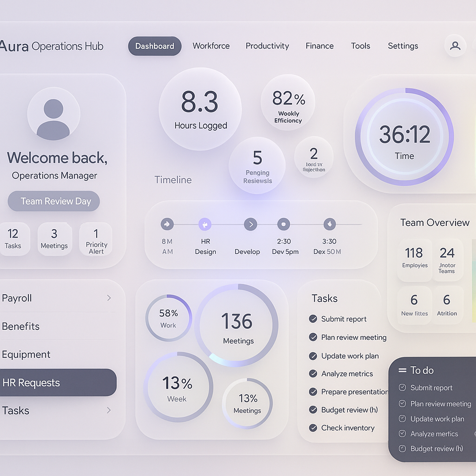Image resolution: width=476 pixels, height=476 pixels.
Task: Toggle Update work plan checkbox in Tasks
Action: [x=313, y=356]
